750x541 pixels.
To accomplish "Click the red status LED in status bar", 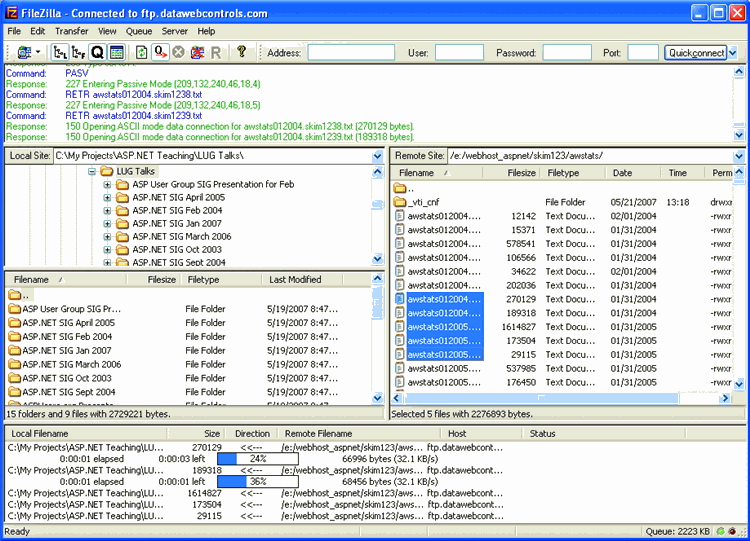I will tap(732, 531).
